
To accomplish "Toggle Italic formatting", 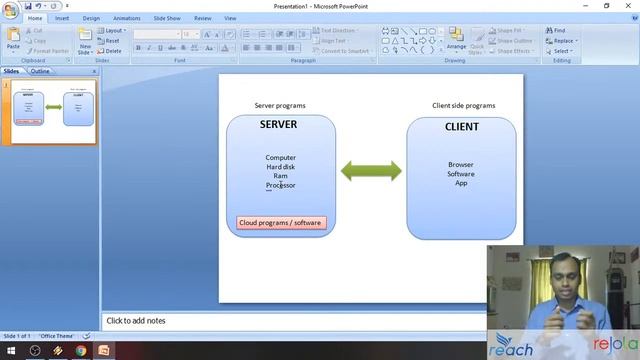I will point(149,48).
